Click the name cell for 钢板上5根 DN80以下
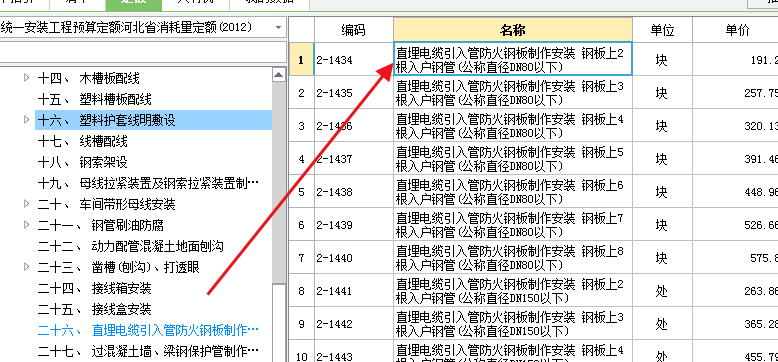The height and width of the screenshot is (362, 778). (513, 159)
